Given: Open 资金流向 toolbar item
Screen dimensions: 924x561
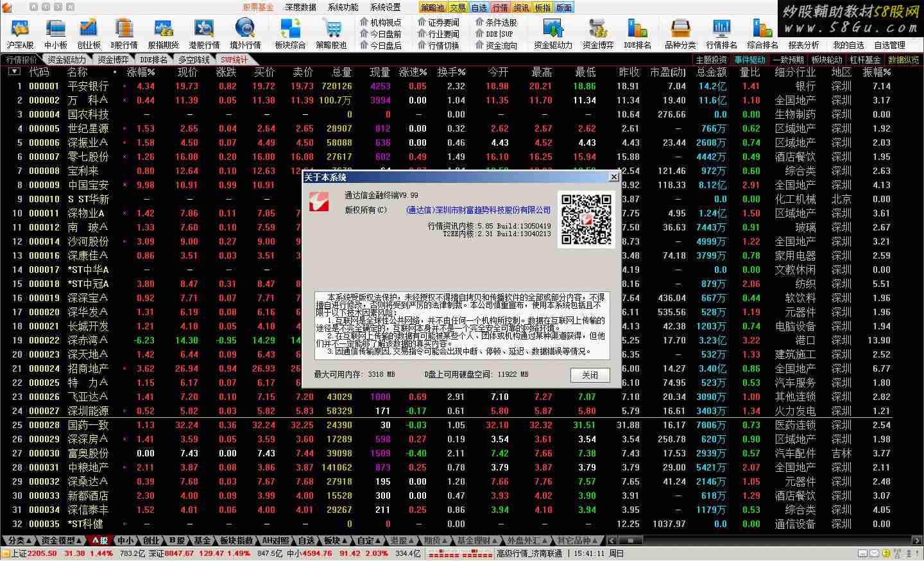Looking at the screenshot, I should [x=496, y=46].
